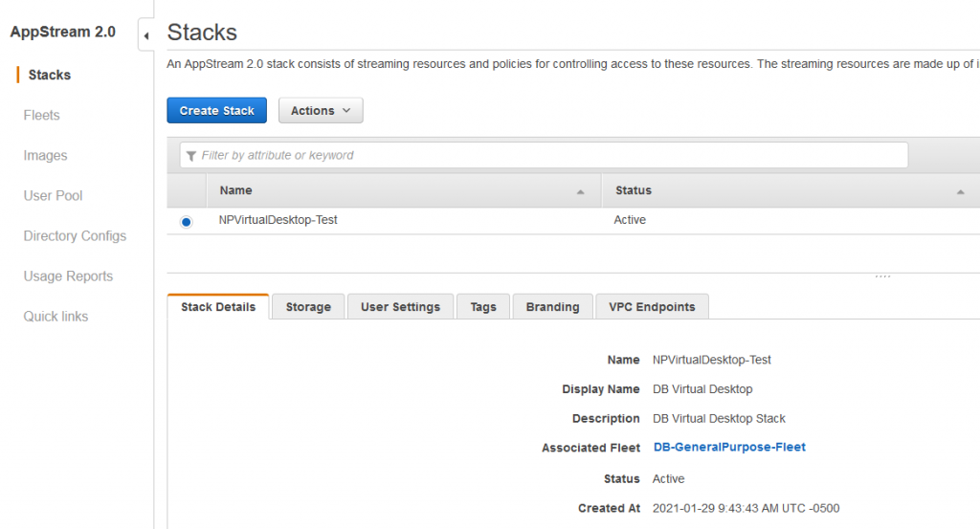Image resolution: width=980 pixels, height=529 pixels.
Task: Switch to the Storage tab
Action: click(x=308, y=307)
